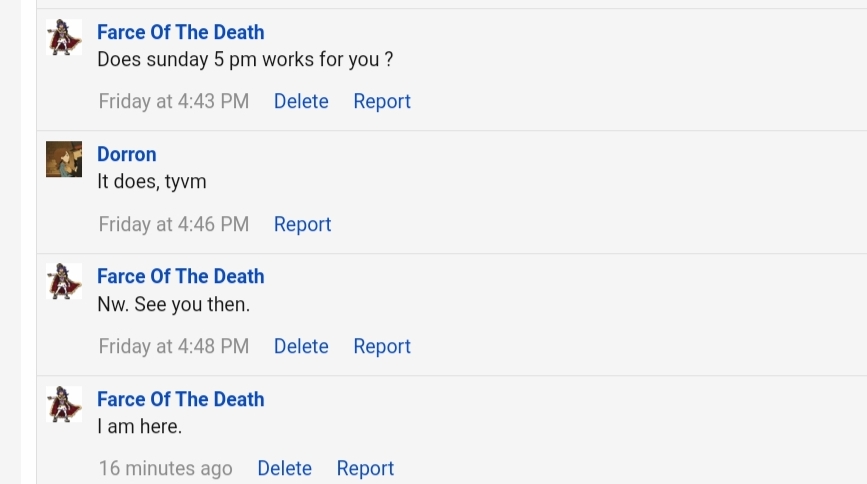Image resolution: width=867 pixels, height=484 pixels.
Task: Click the 'Friday at 4:46 PM' timestamp
Action: click(x=174, y=224)
